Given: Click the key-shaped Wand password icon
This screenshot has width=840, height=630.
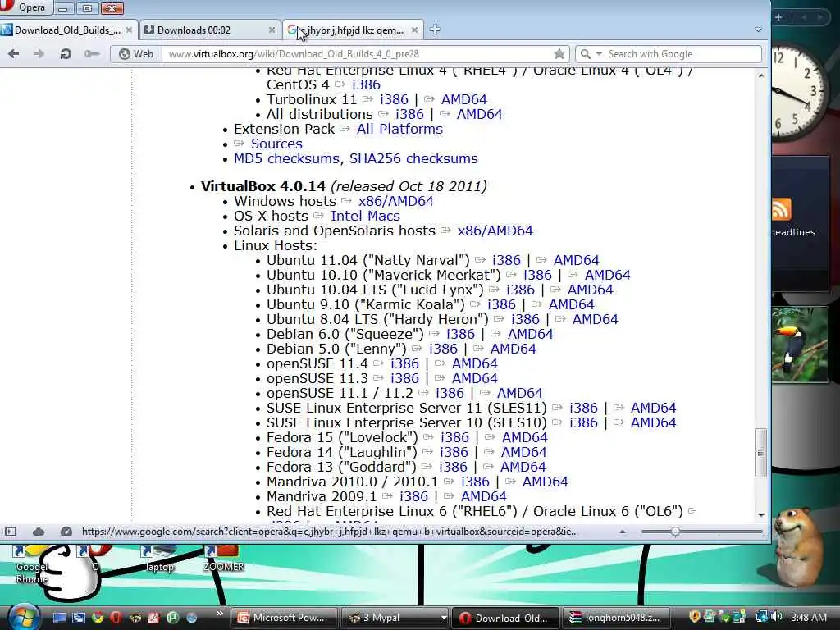Looking at the screenshot, I should coord(92,53).
